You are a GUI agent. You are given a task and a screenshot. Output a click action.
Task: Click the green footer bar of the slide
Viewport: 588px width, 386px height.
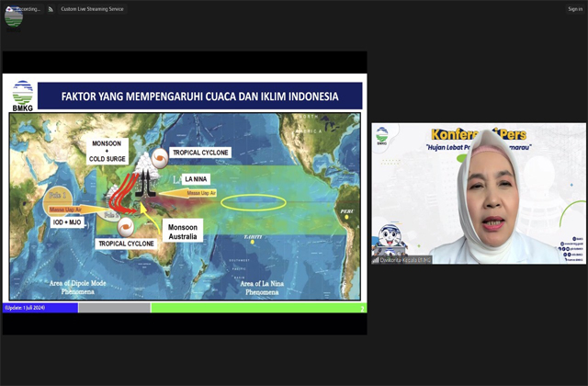coord(257,308)
